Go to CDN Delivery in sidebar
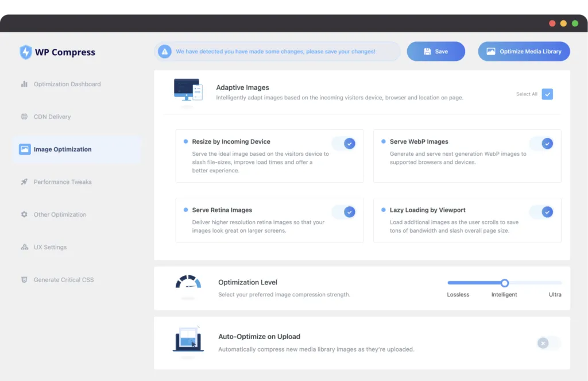Screen dimensions: 588x381 click(x=52, y=117)
